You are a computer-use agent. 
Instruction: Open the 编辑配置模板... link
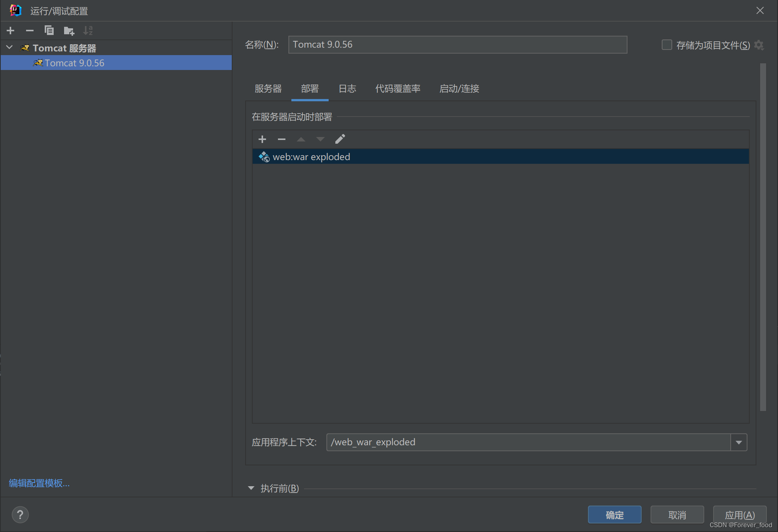39,483
